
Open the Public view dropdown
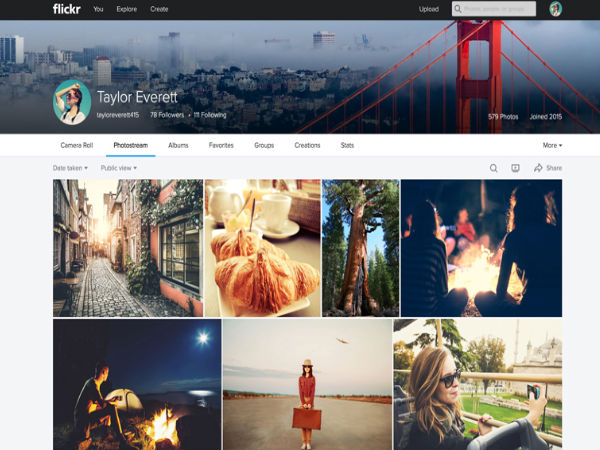click(x=119, y=168)
